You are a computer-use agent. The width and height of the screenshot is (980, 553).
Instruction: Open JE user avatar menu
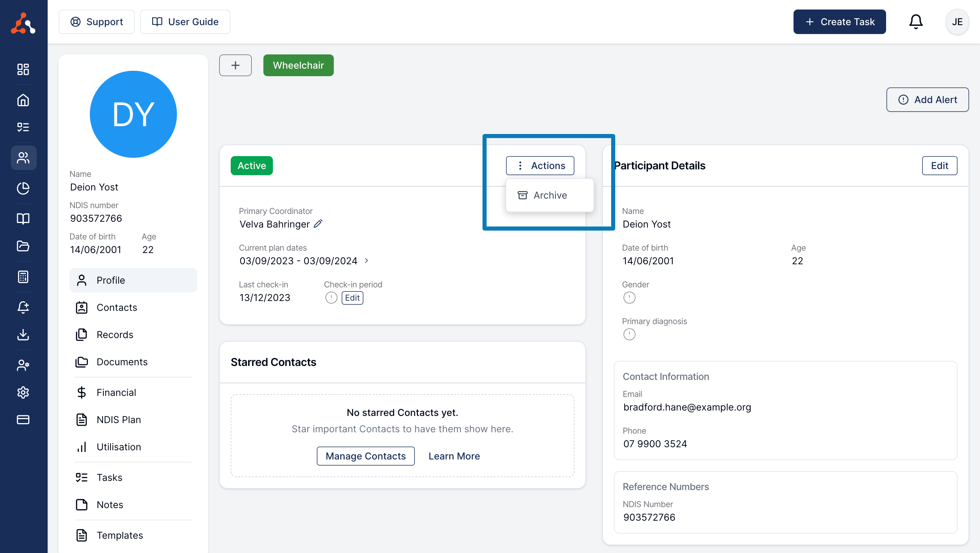pyautogui.click(x=957, y=22)
